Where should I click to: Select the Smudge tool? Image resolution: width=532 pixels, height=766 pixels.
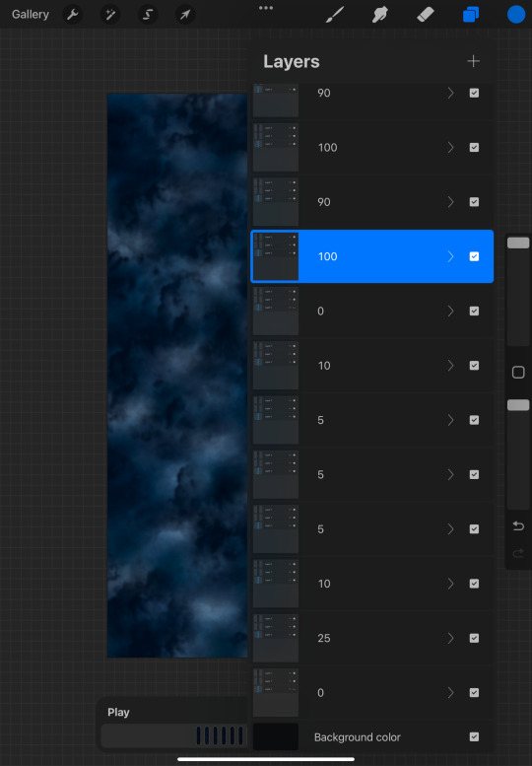pos(379,15)
